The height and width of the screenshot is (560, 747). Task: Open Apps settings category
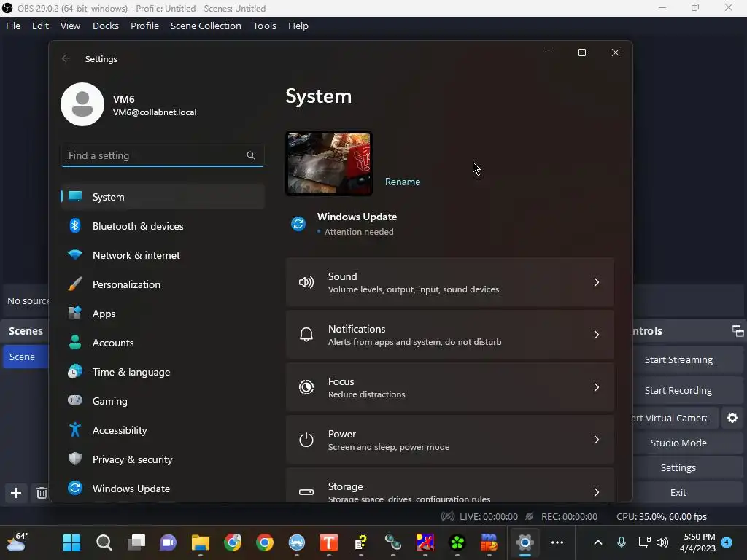tap(163, 314)
